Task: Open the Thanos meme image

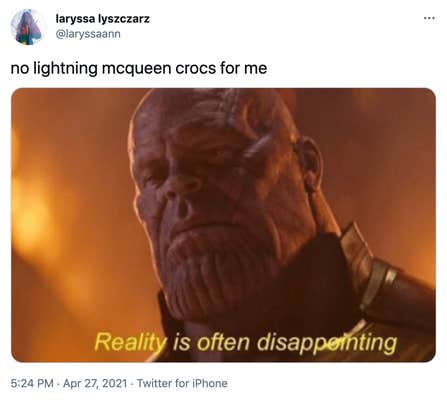Action: pyautogui.click(x=223, y=225)
